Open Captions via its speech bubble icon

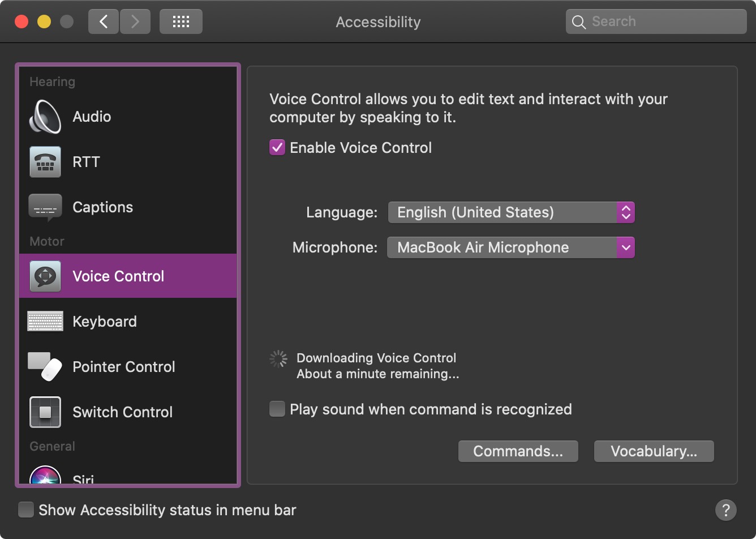(x=45, y=207)
